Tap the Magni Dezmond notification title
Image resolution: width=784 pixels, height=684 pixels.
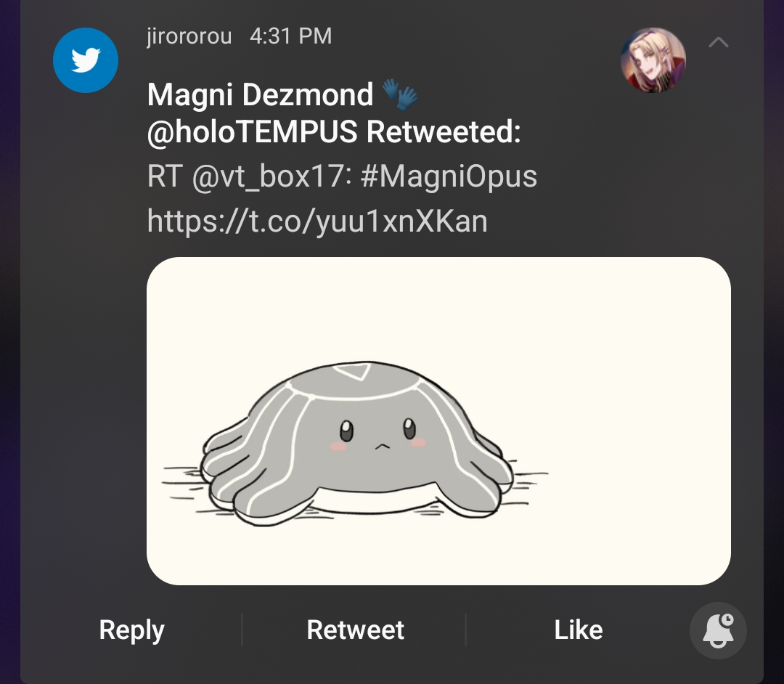(260, 95)
